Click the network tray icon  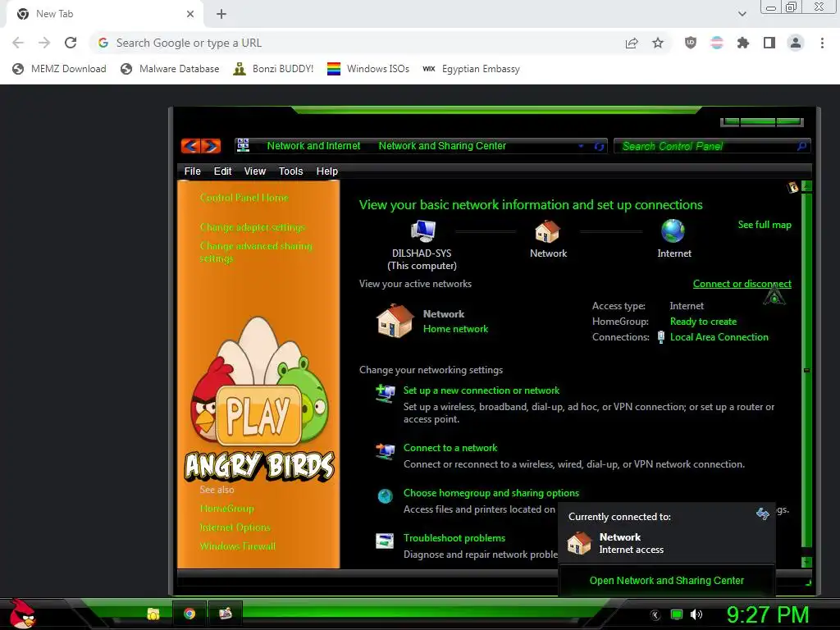677,614
